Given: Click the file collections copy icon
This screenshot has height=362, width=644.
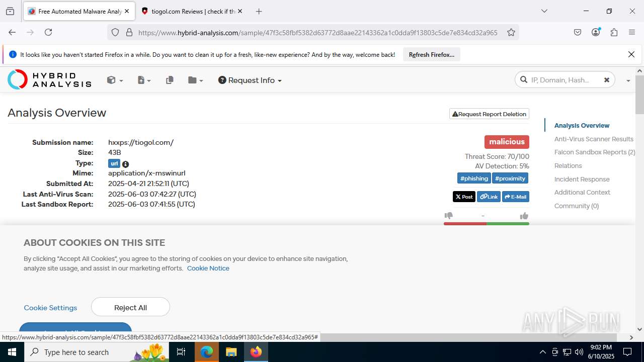Looking at the screenshot, I should tap(170, 80).
